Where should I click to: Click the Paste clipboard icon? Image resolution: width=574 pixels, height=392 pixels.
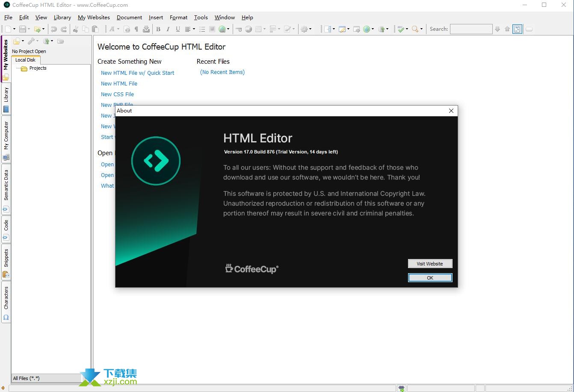pos(95,29)
